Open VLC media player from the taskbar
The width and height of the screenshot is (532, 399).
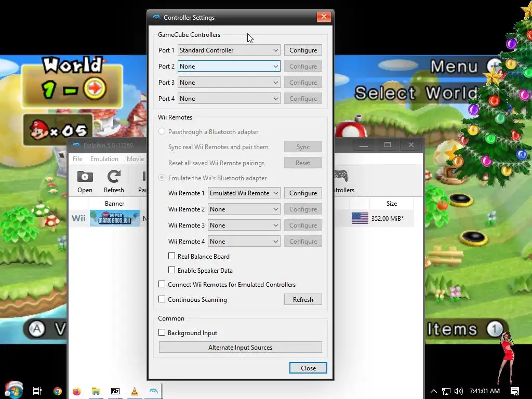[135, 391]
